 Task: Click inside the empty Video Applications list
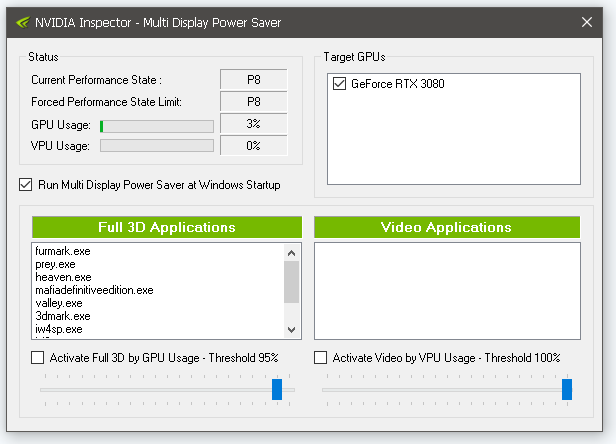click(x=447, y=291)
